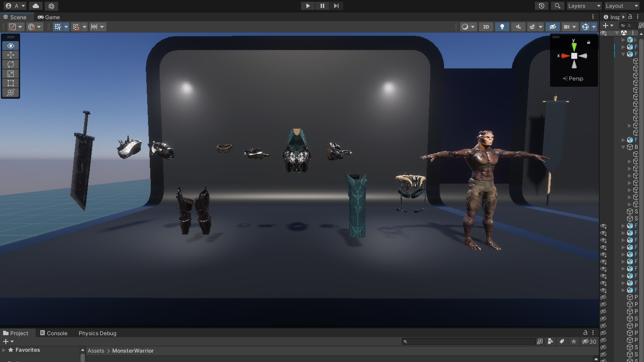The image size is (644, 362).
Task: Select the Rotate tool
Action: (11, 64)
